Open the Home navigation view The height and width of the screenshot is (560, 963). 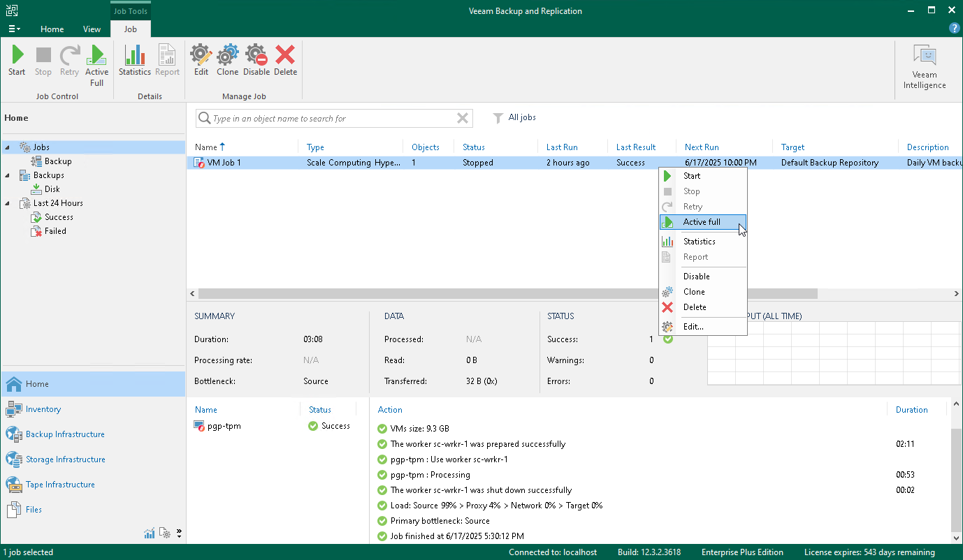click(x=93, y=384)
